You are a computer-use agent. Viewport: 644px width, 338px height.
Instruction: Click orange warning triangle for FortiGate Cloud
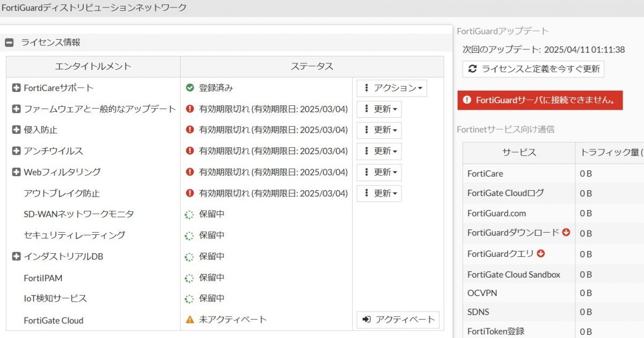point(189,320)
